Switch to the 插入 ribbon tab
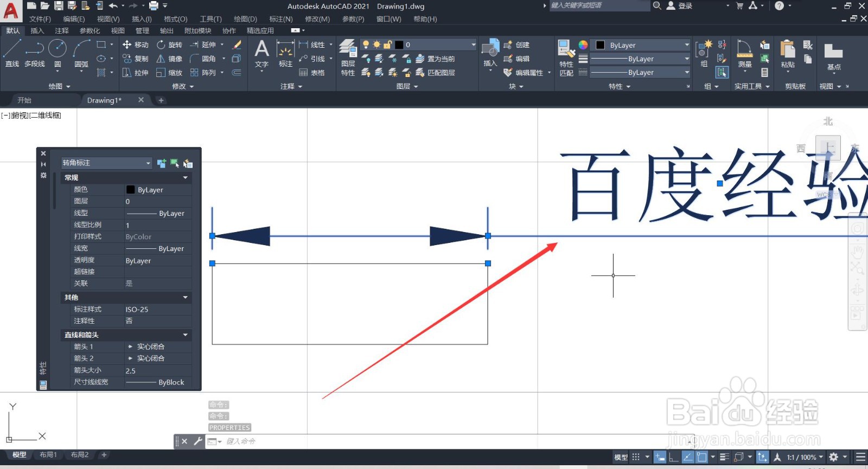Screen dimensions: 868x469 (x=37, y=31)
